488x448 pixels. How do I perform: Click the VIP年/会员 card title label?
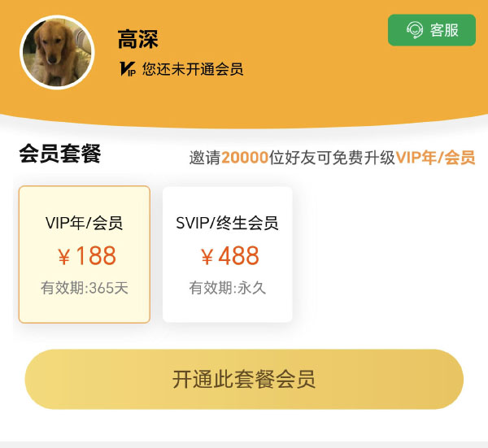pos(84,223)
